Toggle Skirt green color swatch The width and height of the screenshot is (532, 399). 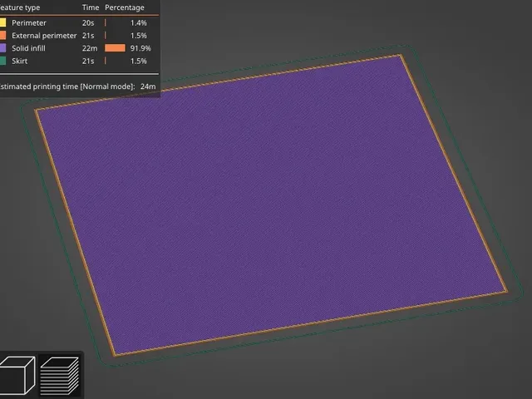pyautogui.click(x=2, y=61)
